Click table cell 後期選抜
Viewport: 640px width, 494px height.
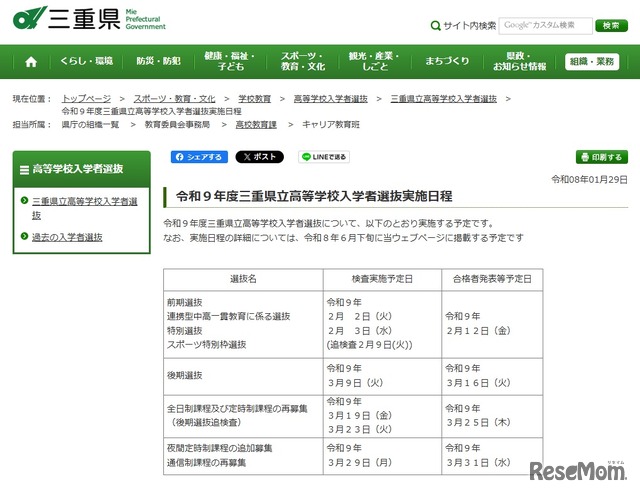[x=184, y=376]
